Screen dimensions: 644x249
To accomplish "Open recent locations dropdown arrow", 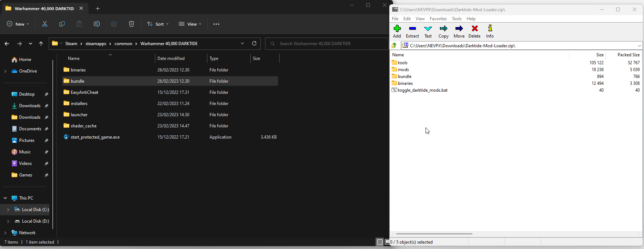I will (30, 44).
